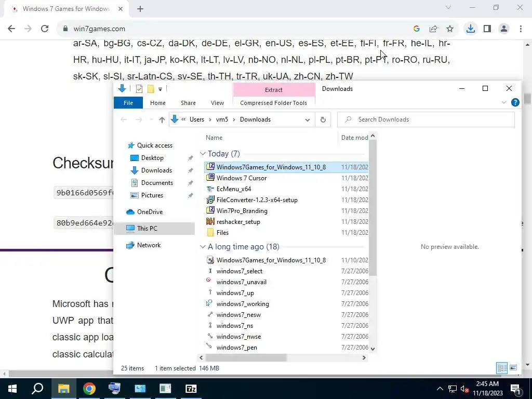Select FileConverter-1.2.3-x64-setup file
532x399 pixels.
pyautogui.click(x=257, y=200)
